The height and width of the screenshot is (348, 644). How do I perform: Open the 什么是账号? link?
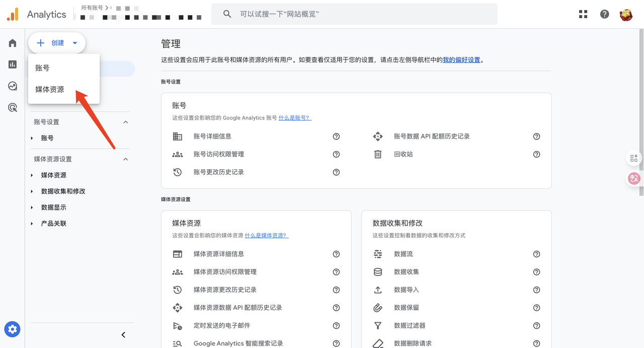295,118
